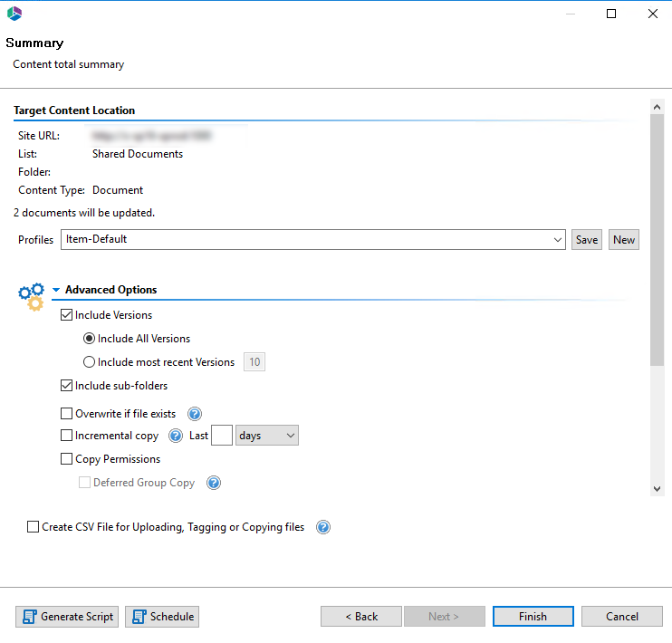672x643 pixels.
Task: Expand the days unit dropdown
Action: pyautogui.click(x=290, y=436)
